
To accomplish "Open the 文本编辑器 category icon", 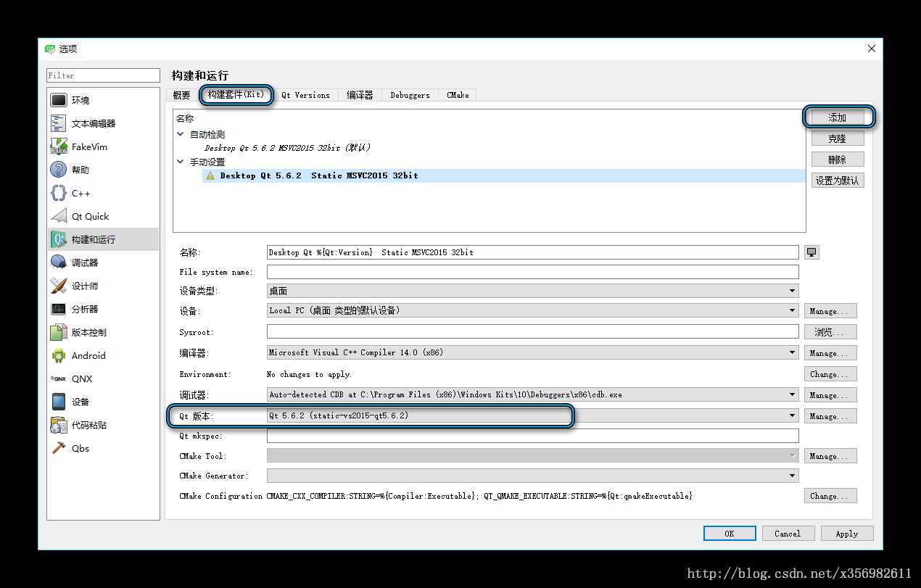I will [59, 123].
